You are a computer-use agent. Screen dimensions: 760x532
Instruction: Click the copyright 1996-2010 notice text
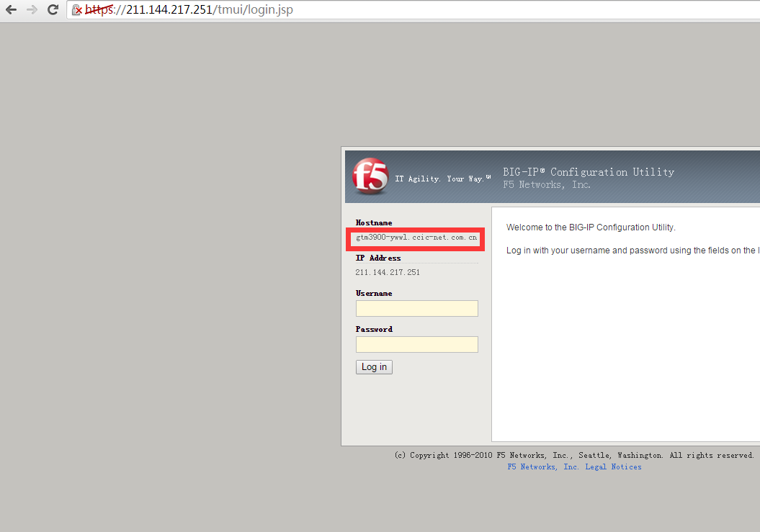pyautogui.click(x=574, y=456)
